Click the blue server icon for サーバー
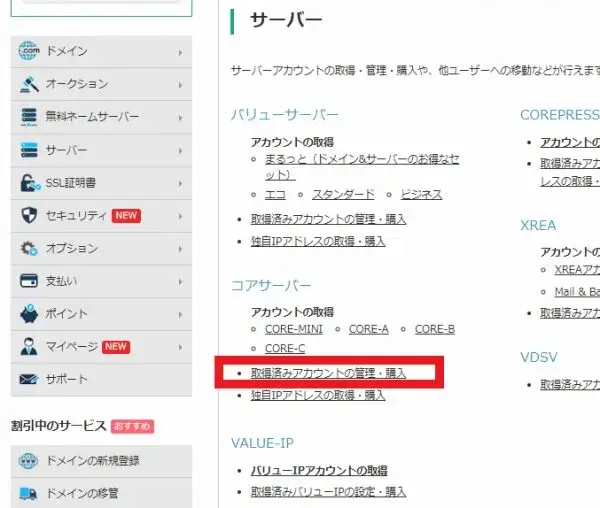The height and width of the screenshot is (508, 600). click(x=29, y=150)
